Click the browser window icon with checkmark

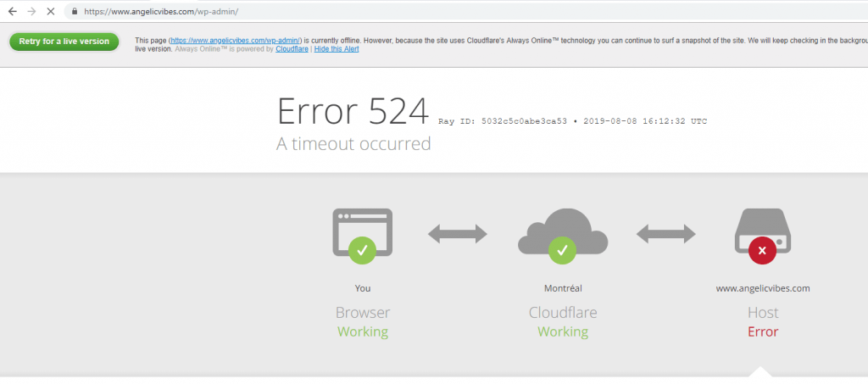(363, 236)
